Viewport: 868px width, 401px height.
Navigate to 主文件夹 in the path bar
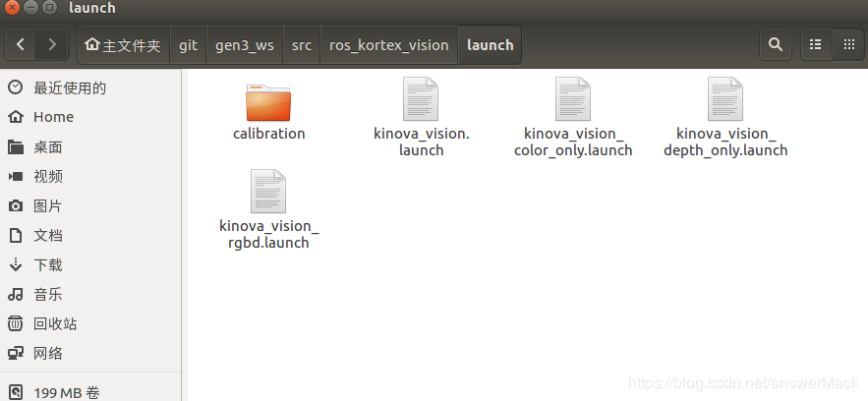[x=124, y=45]
